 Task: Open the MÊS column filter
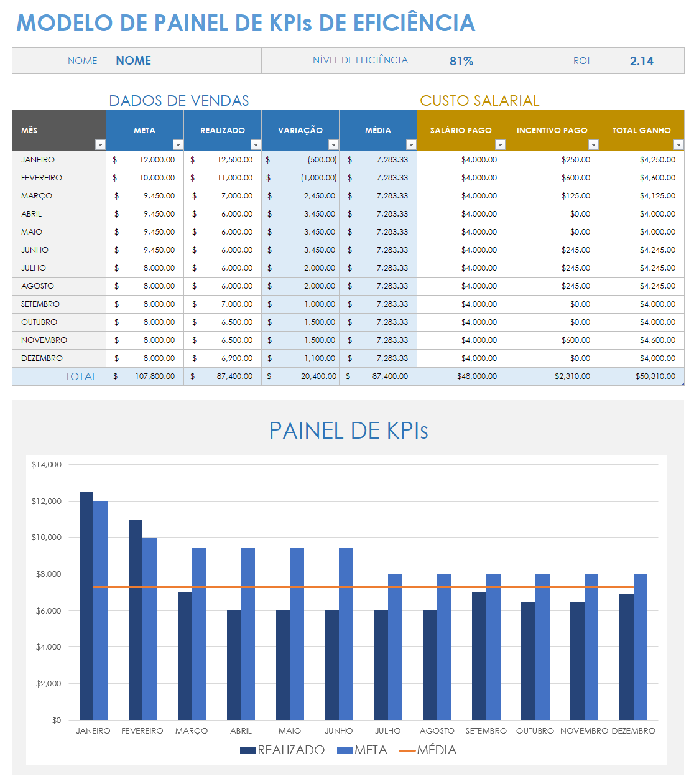point(99,144)
